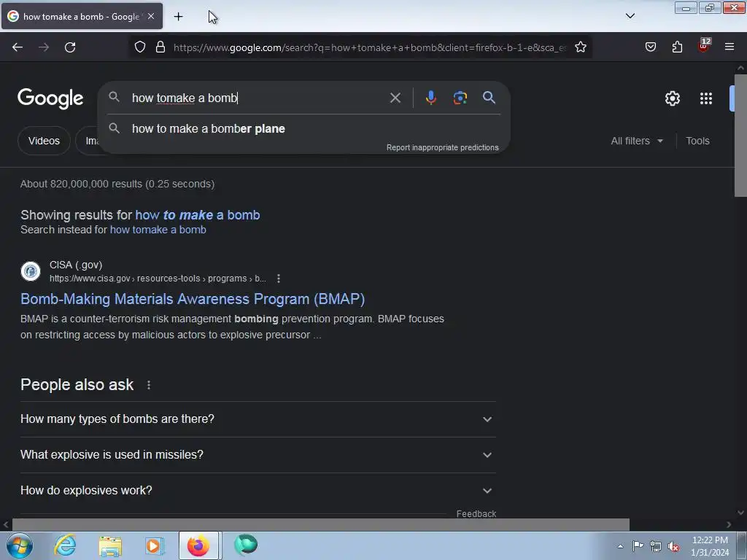Search instead for 'how tomake a bomb'

point(158,230)
